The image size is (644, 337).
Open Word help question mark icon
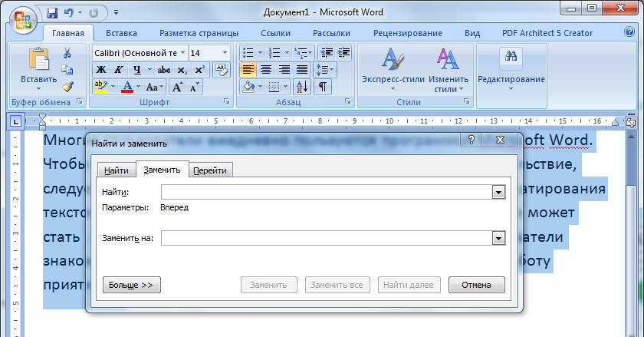pos(629,31)
